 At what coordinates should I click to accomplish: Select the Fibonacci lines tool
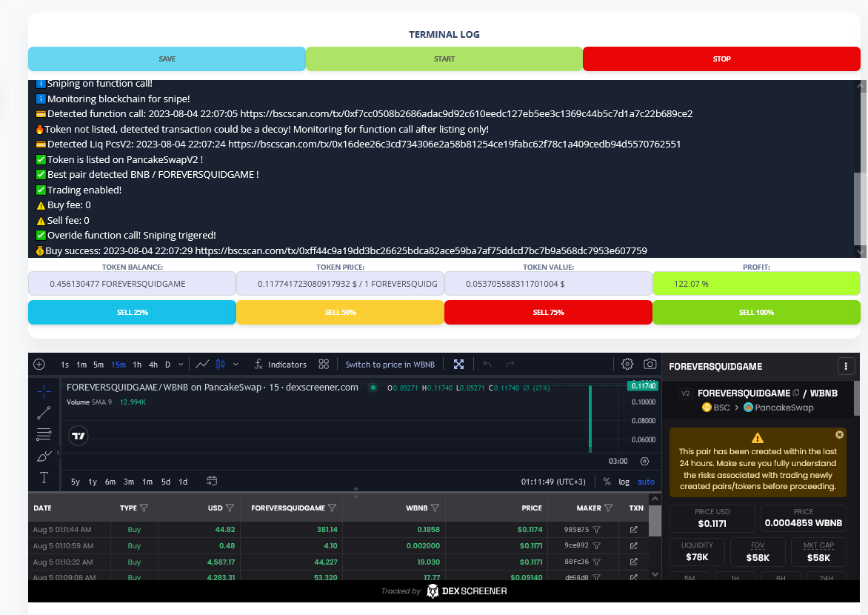pos(44,434)
